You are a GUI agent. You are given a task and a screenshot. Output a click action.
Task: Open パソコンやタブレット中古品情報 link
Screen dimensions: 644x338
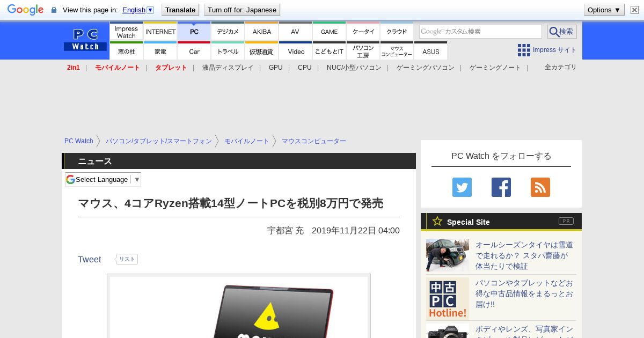click(524, 293)
